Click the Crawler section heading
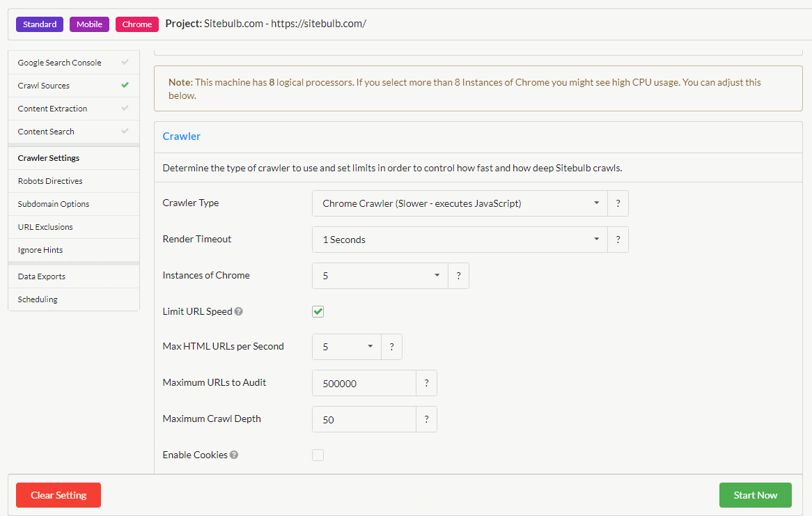Viewport: 812px width, 516px height. (181, 136)
